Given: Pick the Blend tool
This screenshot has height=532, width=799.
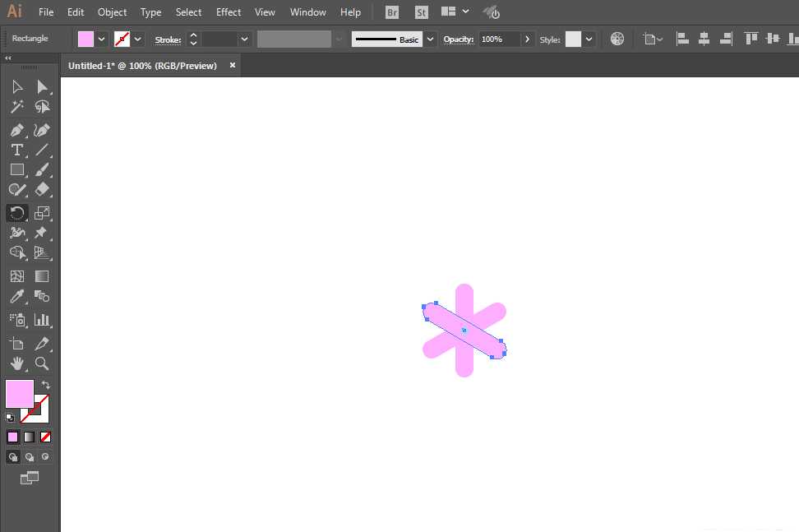Looking at the screenshot, I should point(42,296).
